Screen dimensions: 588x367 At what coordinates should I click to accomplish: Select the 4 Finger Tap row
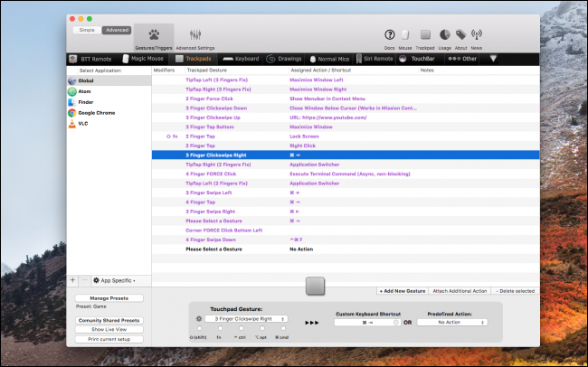pos(346,202)
